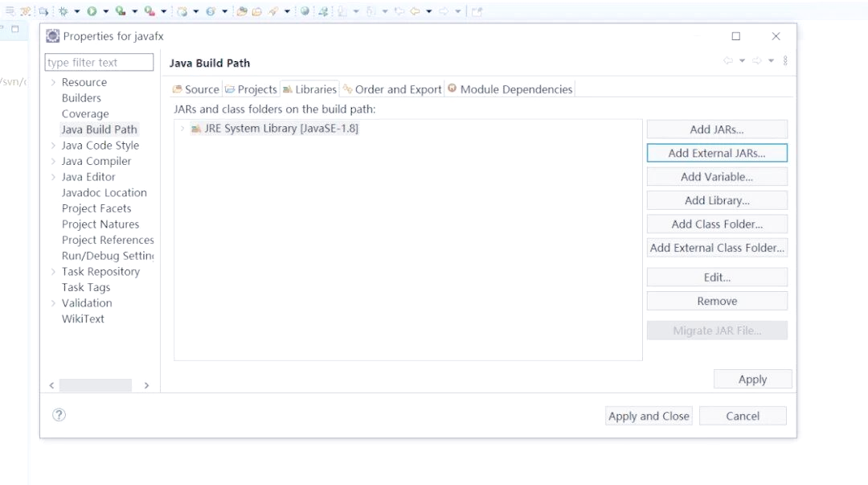Click the Add Library button

(x=717, y=200)
